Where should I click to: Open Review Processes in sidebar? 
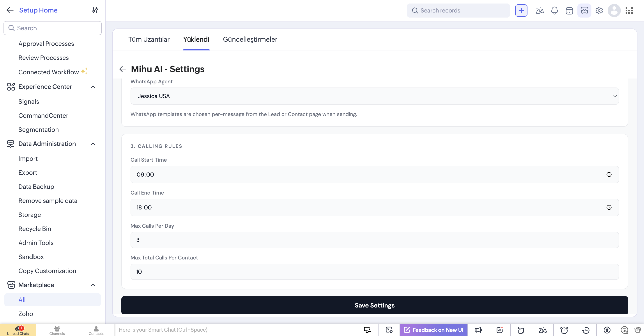(x=44, y=58)
